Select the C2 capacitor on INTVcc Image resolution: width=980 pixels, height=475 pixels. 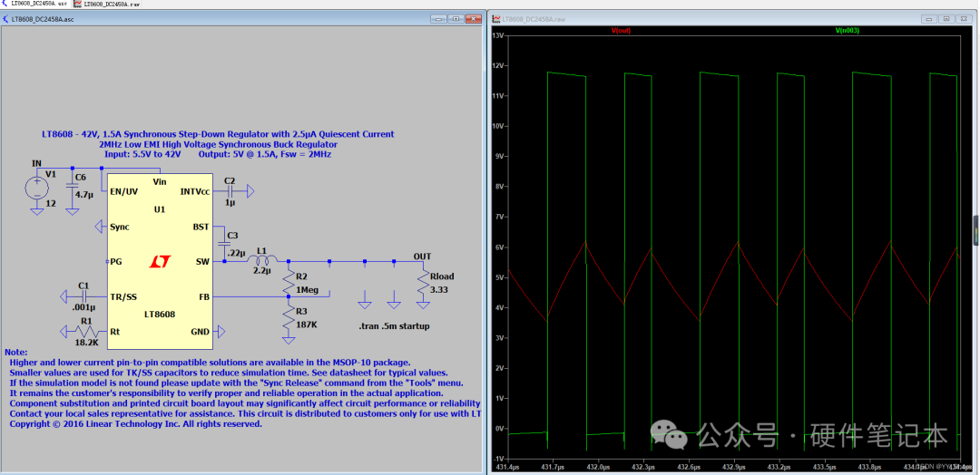pos(230,192)
